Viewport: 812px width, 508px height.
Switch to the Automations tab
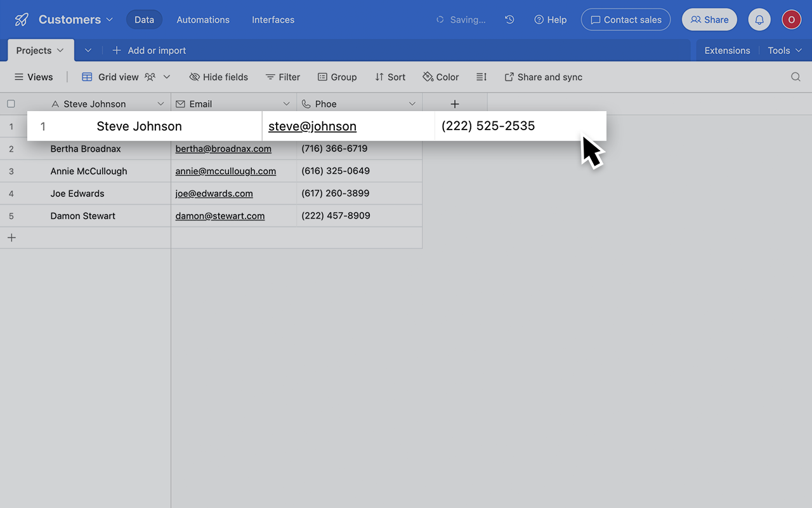[202, 20]
